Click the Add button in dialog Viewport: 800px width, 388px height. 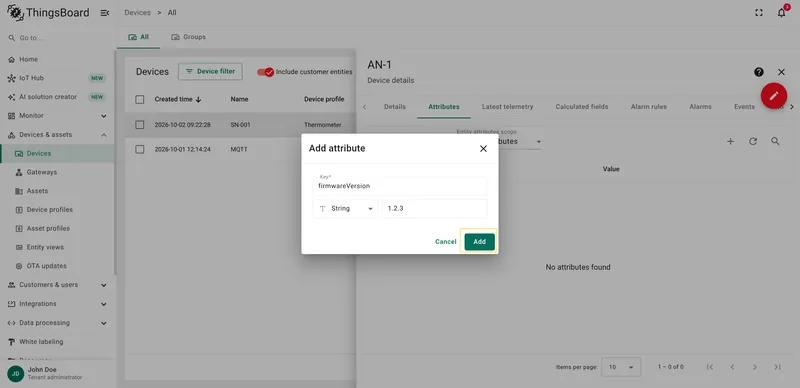(x=479, y=242)
